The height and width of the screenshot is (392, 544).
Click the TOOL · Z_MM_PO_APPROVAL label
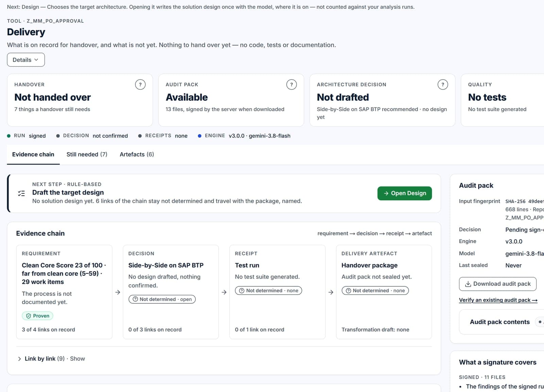coord(46,21)
